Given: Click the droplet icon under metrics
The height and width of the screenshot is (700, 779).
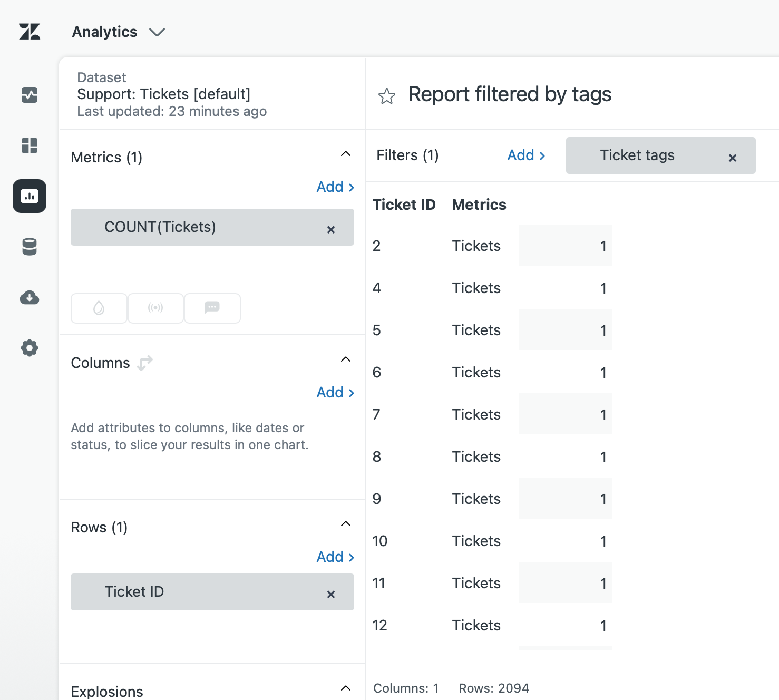Looking at the screenshot, I should tap(99, 308).
